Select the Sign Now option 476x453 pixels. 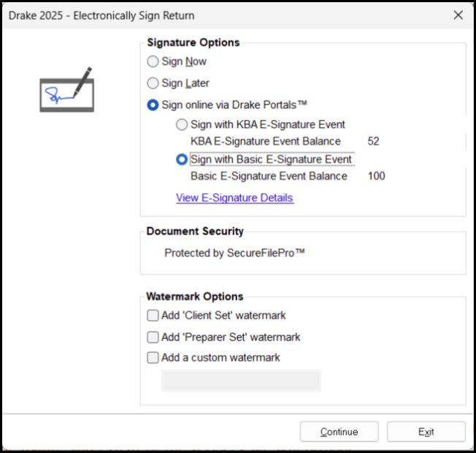153,62
